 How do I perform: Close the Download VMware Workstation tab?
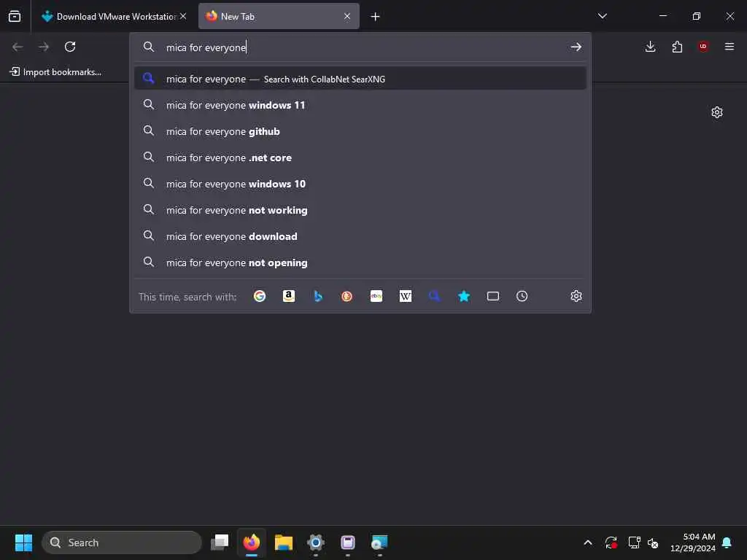coord(183,16)
